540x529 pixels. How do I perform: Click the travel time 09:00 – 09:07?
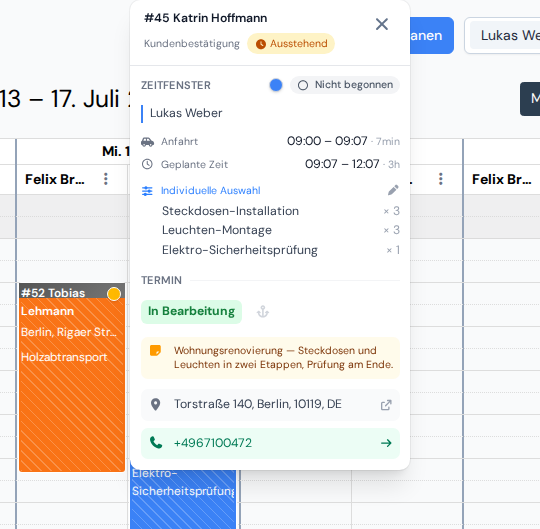click(x=327, y=141)
